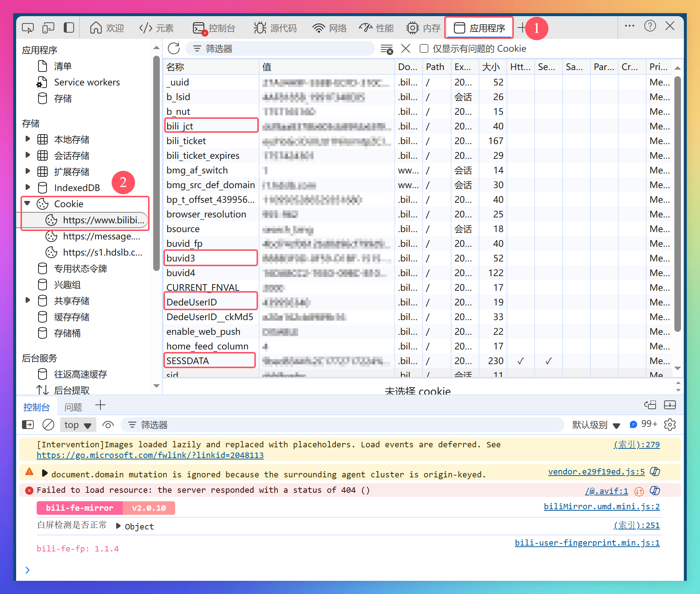Open DevTools help icon
Image resolution: width=700 pixels, height=594 pixels.
click(650, 26)
